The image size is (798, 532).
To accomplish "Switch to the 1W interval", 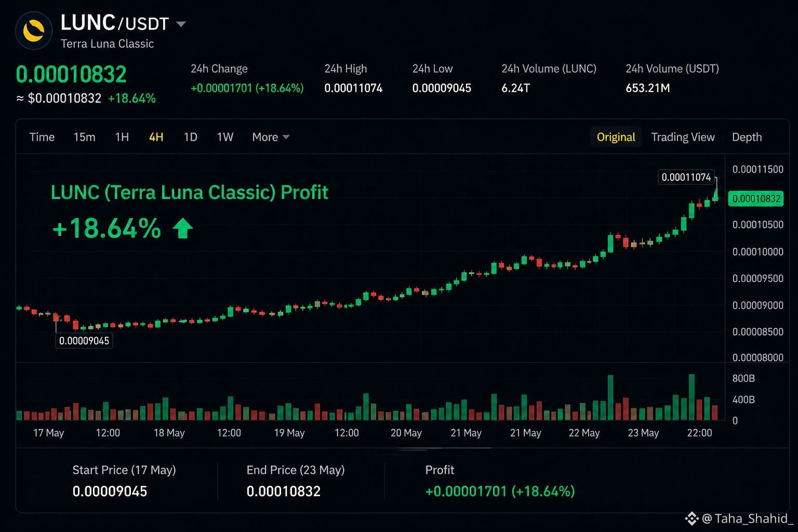I will pyautogui.click(x=225, y=137).
